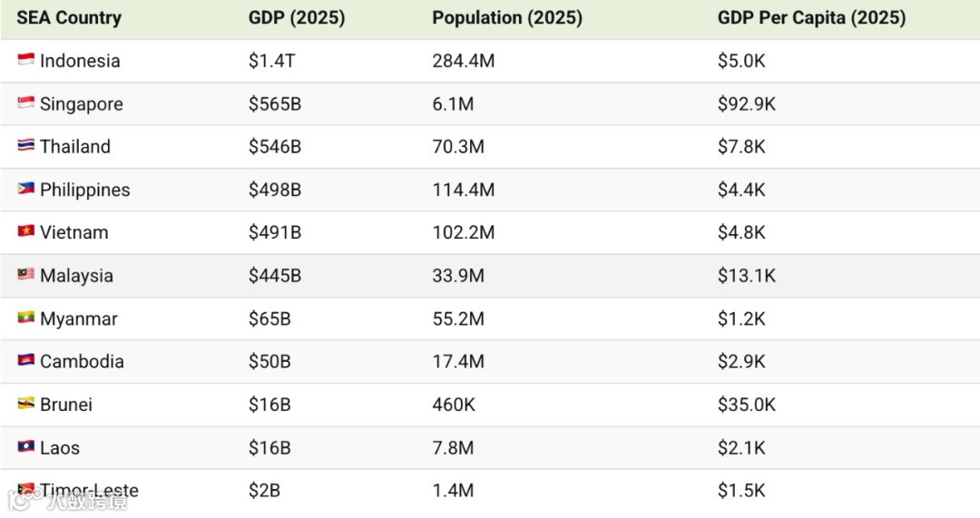Select the Population (2025) column header
Viewport: 980px width, 518px height.
[507, 18]
